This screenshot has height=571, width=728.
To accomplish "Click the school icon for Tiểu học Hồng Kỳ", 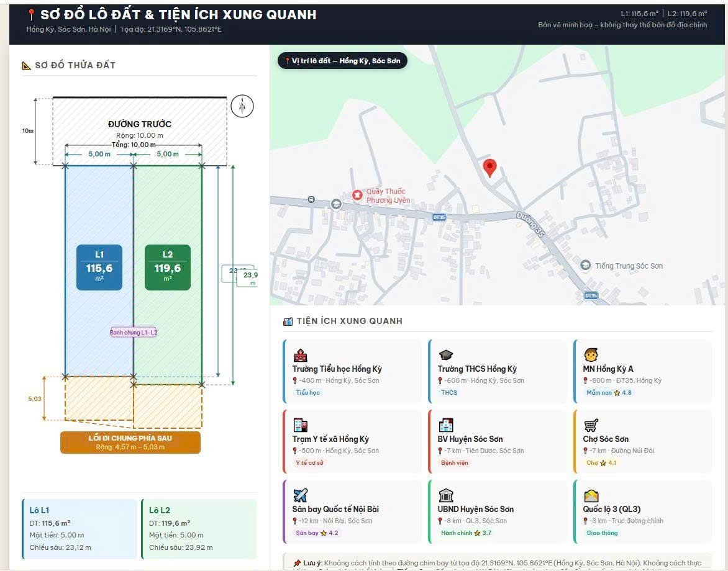I will coord(301,355).
